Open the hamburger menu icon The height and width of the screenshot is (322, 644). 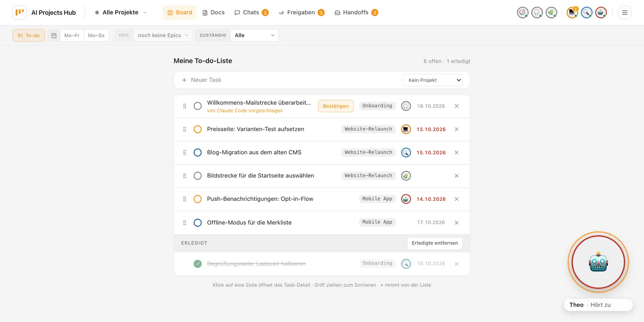(625, 13)
